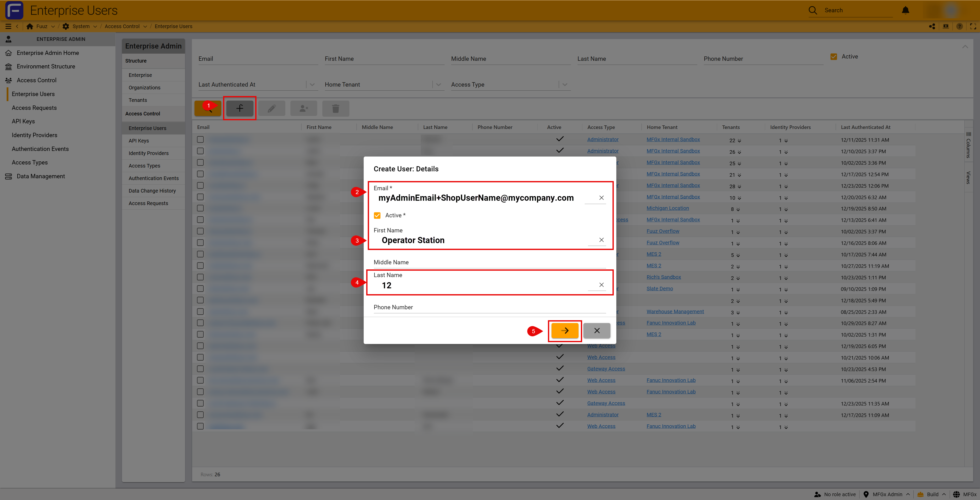Click the deactivate user icon

click(303, 109)
